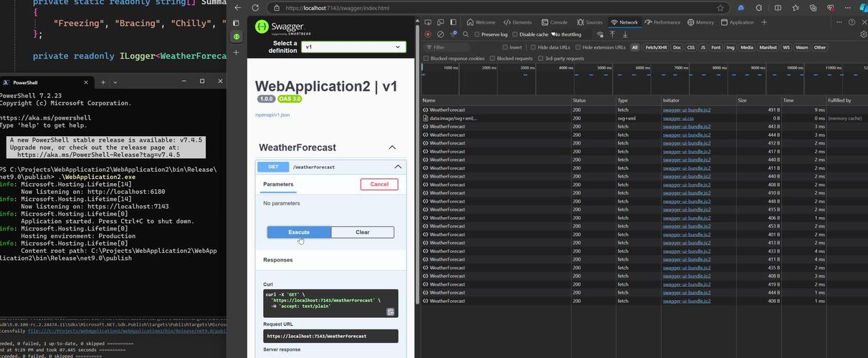Open the /openapi/v1.json link
Viewport: 868px width, 358px height.
pos(272,115)
